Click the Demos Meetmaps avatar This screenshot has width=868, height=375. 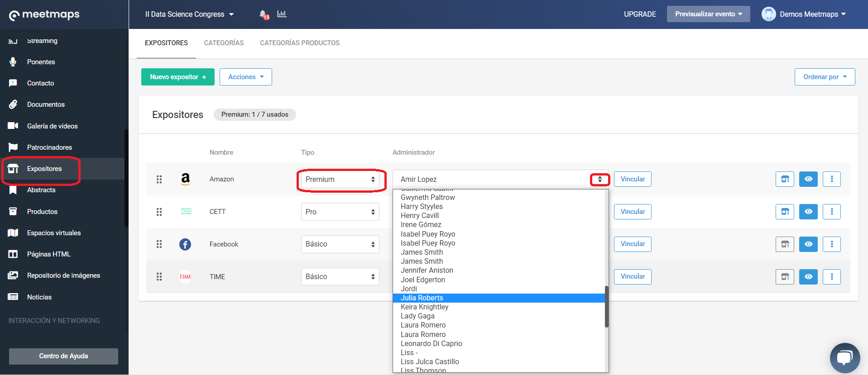coord(768,14)
